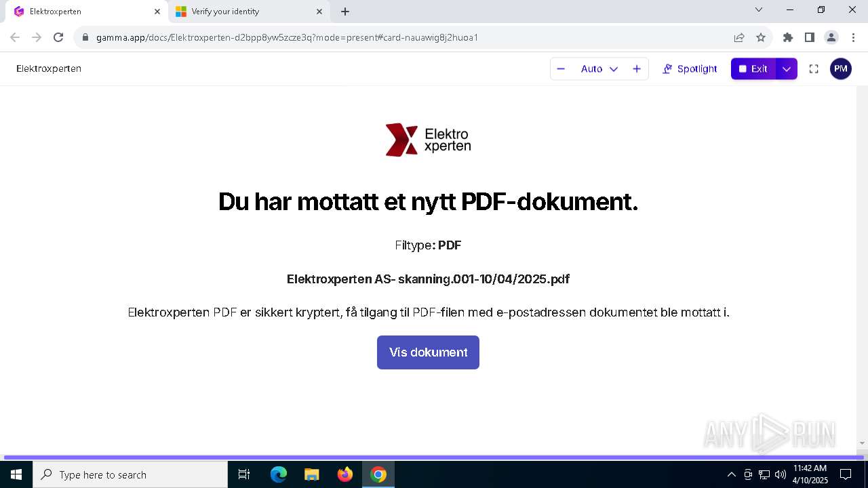The width and height of the screenshot is (868, 488).
Task: Click the taskbar search box
Action: pyautogui.click(x=130, y=474)
